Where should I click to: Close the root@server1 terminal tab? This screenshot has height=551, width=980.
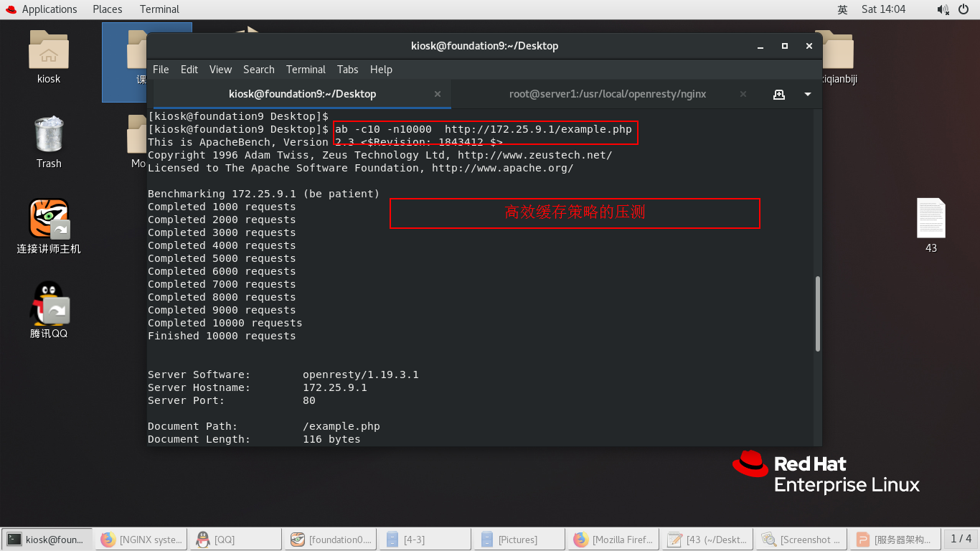click(743, 94)
